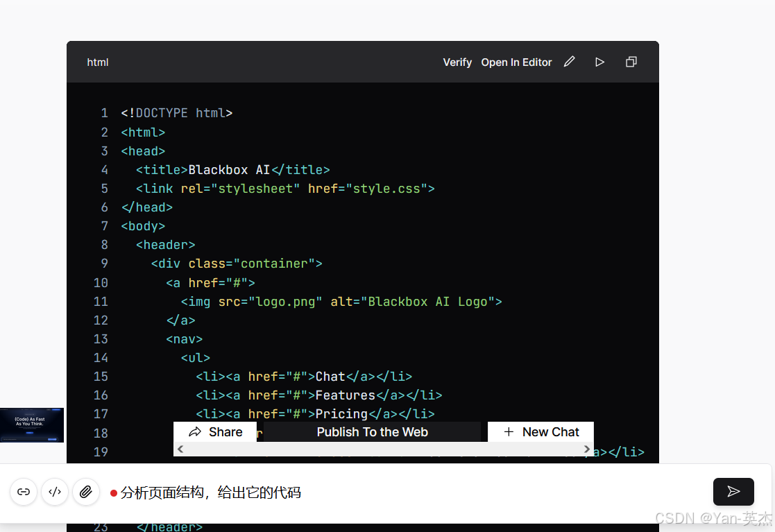775x532 pixels.
Task: Click the '</head>' closing tag line
Action: click(147, 207)
